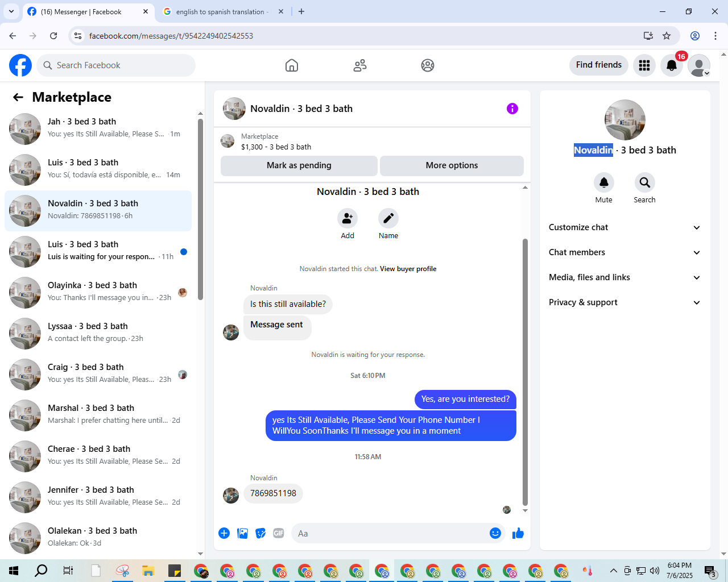Viewport: 728px width, 582px height.
Task: Expand the Chat members section
Action: click(625, 252)
